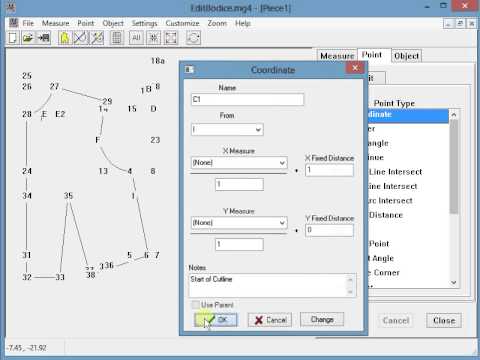The image size is (480, 360).
Task: Open the Object menu
Action: coord(113,23)
